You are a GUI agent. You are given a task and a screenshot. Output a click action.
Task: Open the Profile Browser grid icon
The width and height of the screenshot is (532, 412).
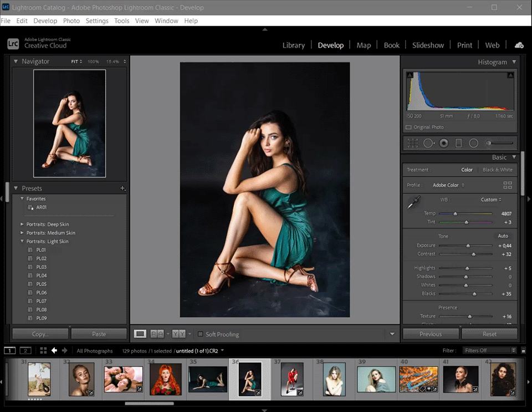click(508, 185)
